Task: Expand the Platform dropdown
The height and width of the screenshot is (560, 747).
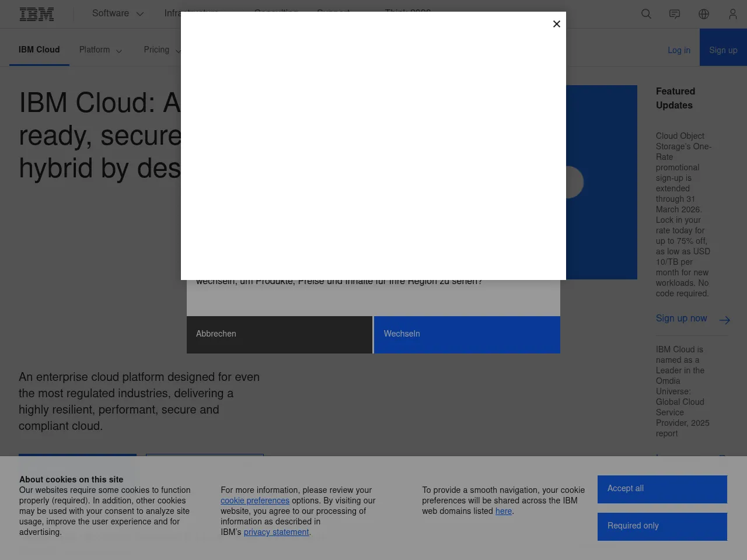Action: point(100,50)
